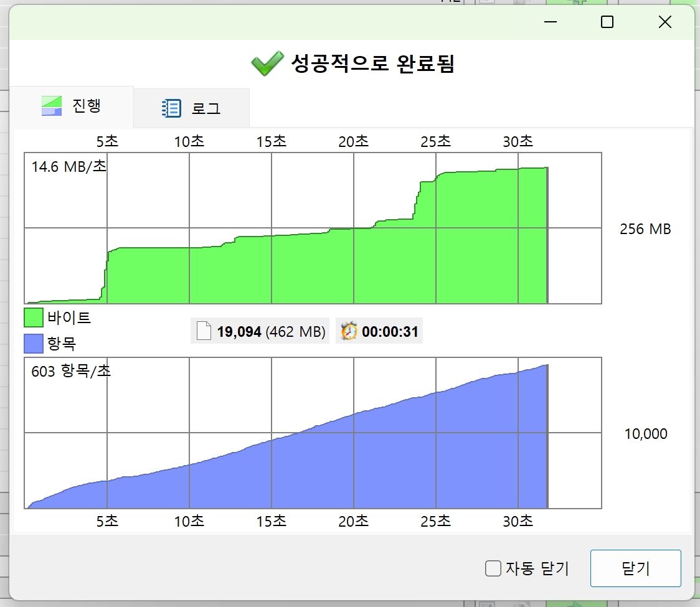Click the 바이트 legend label
This screenshot has height=607, width=700.
pyautogui.click(x=69, y=318)
